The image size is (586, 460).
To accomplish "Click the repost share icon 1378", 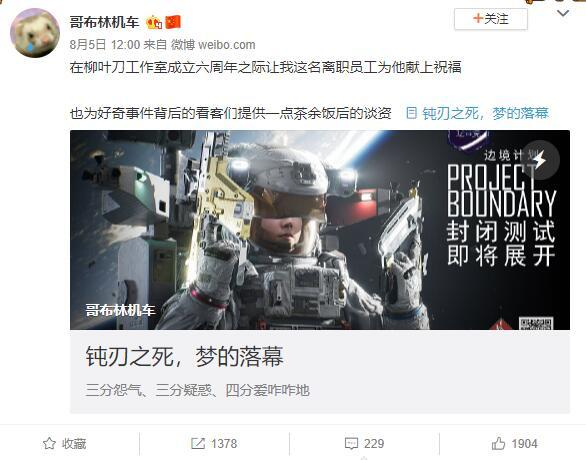I will click(214, 444).
